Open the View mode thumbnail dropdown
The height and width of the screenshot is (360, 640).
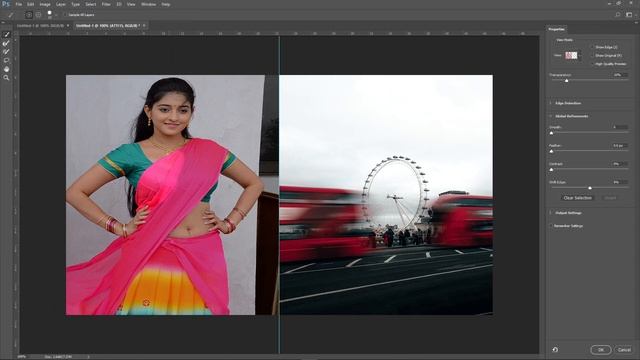[x=573, y=56]
